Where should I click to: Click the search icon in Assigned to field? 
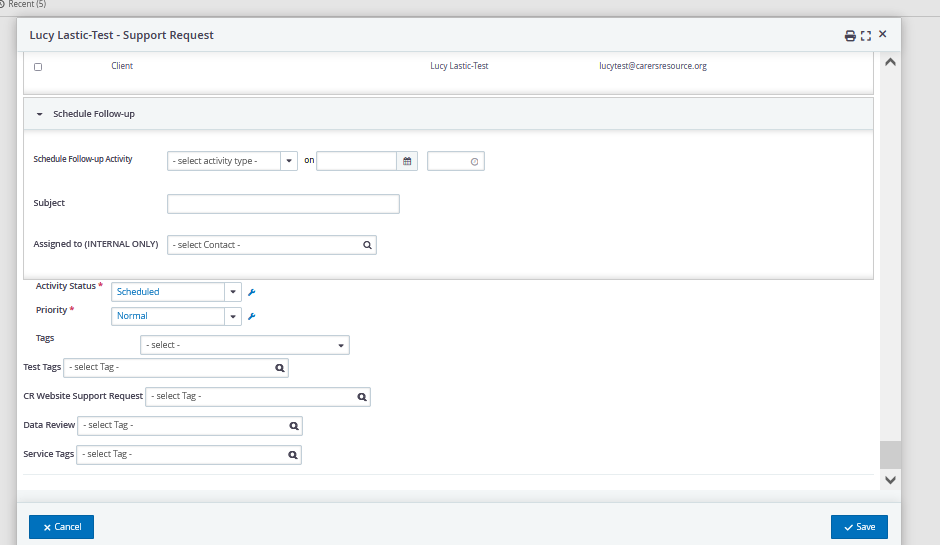tap(367, 245)
